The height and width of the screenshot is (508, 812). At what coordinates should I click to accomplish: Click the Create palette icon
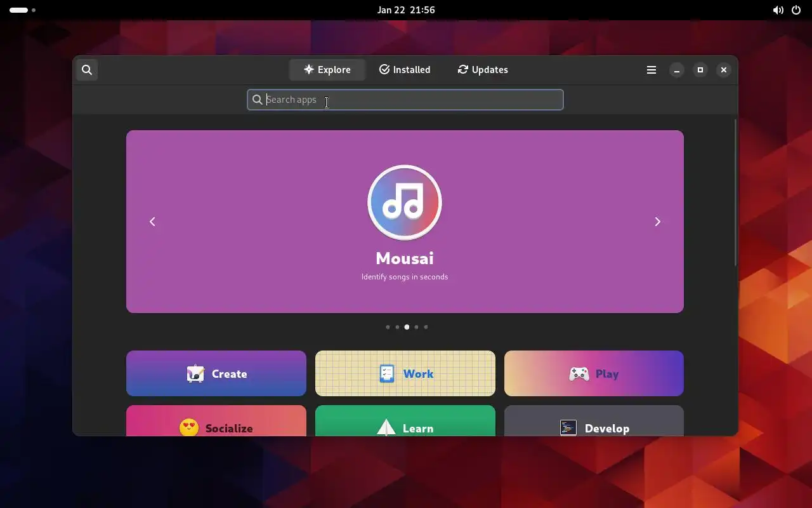pyautogui.click(x=195, y=373)
